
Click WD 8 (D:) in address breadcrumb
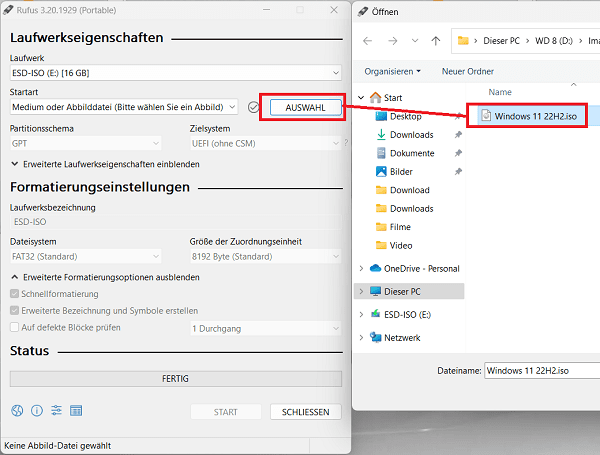coord(554,41)
